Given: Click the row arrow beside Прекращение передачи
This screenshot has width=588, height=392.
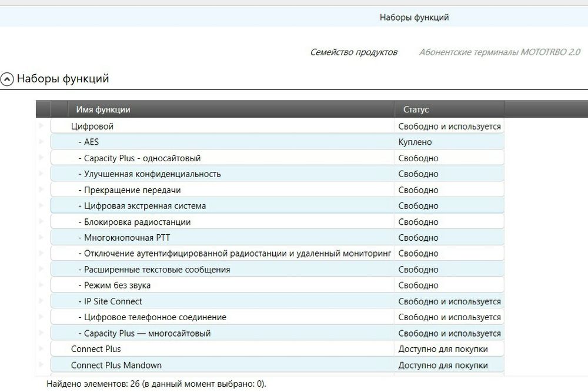Looking at the screenshot, I should (42, 190).
